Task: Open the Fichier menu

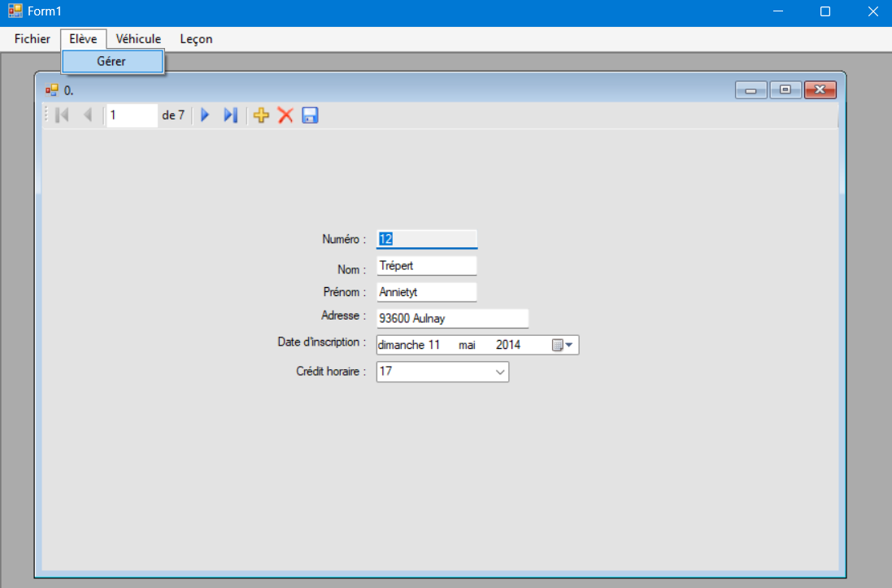Action: coord(32,39)
